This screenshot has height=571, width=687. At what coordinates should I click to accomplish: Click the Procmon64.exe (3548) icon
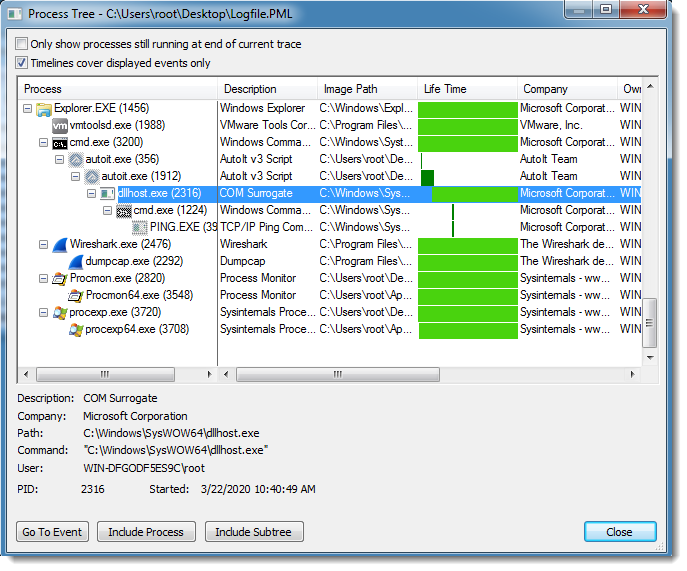76,296
